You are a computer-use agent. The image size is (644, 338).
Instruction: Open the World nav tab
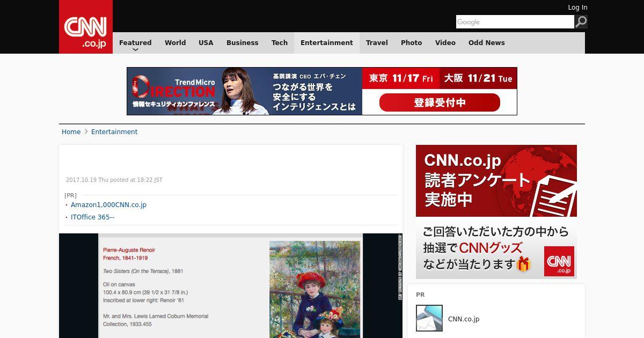pos(175,43)
